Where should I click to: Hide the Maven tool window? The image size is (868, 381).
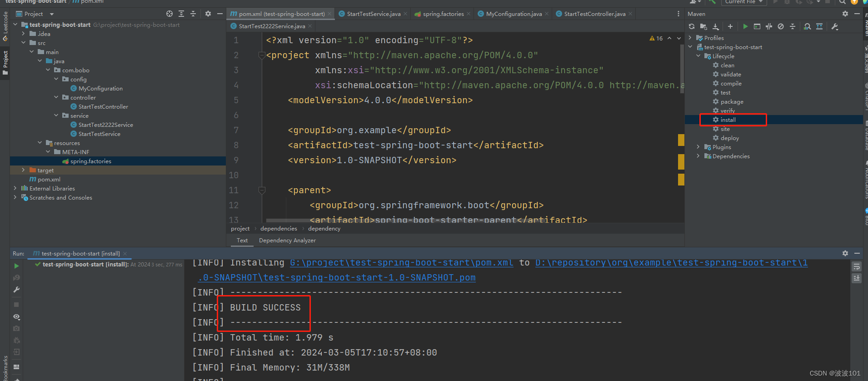(857, 14)
